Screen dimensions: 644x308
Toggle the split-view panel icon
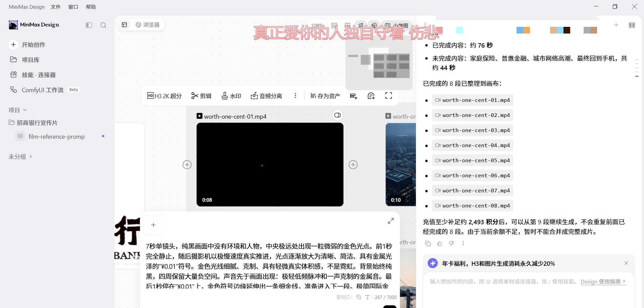[x=632, y=25]
